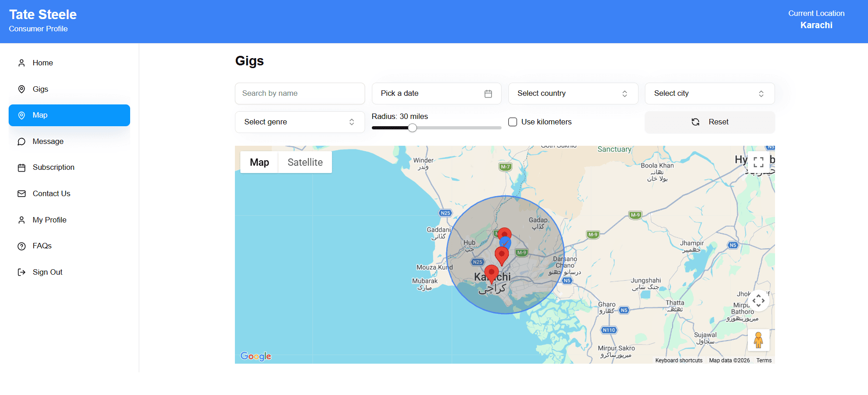
Task: Open the map Terms link
Action: click(x=764, y=360)
